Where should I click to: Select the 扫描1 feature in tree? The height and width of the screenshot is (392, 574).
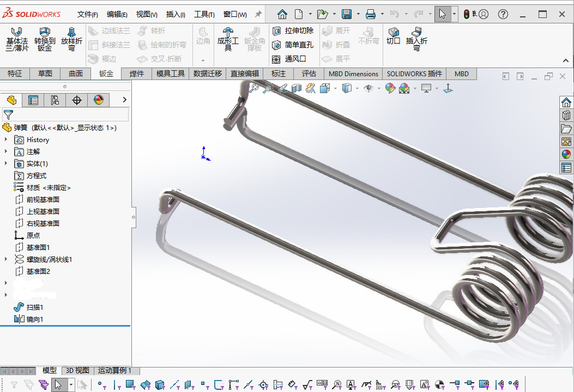point(35,307)
